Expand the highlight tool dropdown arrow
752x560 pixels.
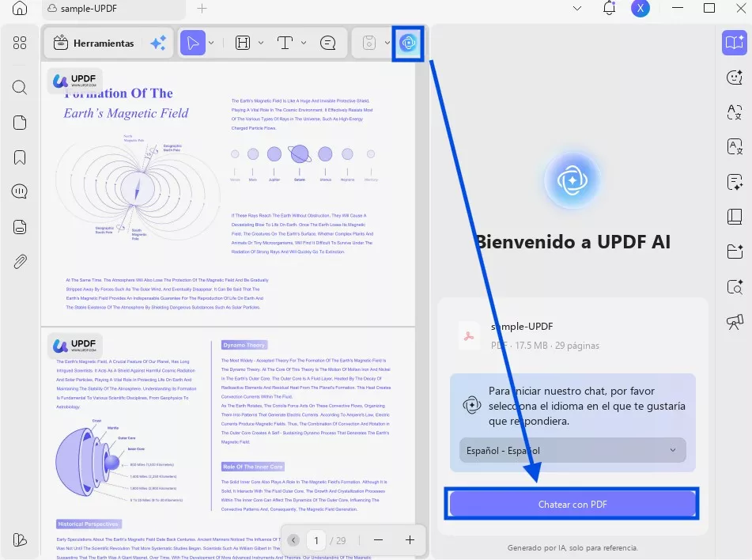coord(261,43)
